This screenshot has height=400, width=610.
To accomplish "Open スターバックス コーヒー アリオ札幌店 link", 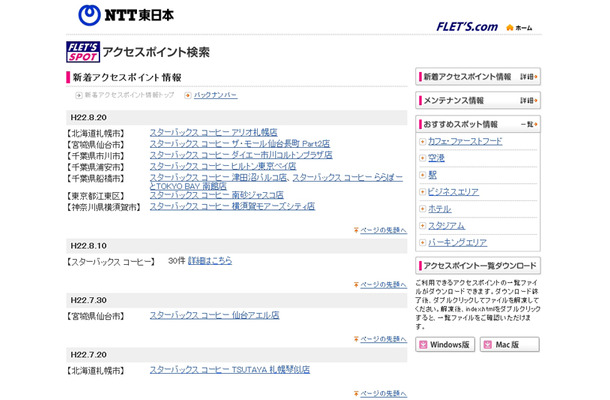I will (x=214, y=132).
